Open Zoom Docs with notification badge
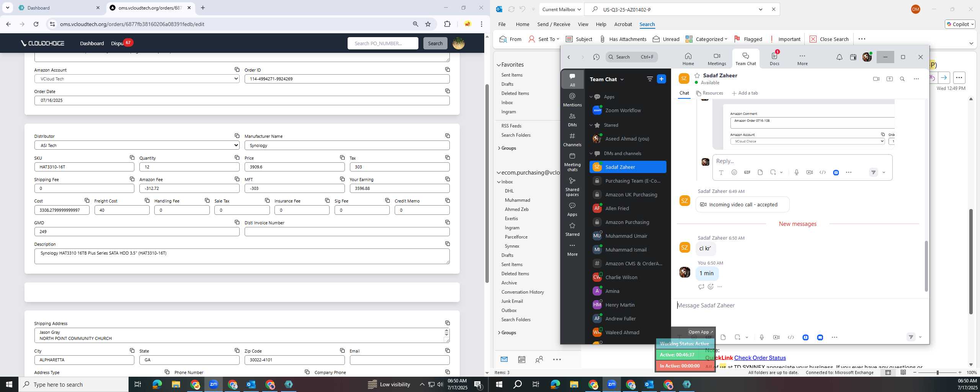 (x=774, y=59)
